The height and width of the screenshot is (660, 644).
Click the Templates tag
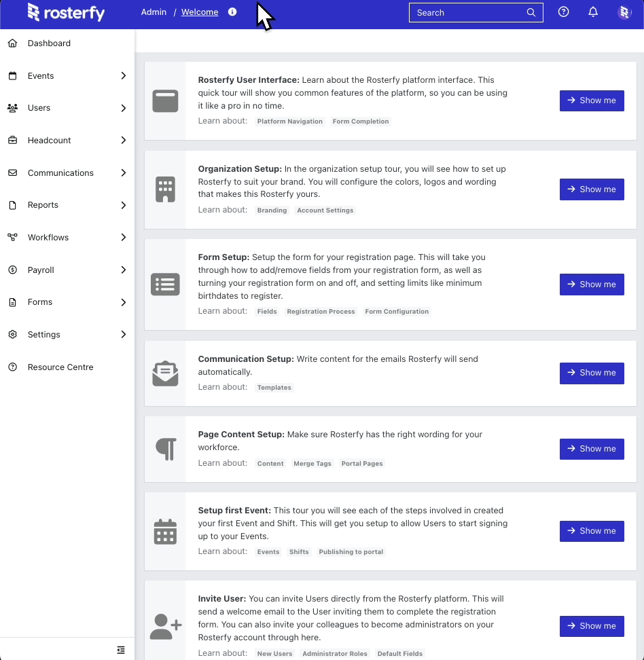click(274, 387)
